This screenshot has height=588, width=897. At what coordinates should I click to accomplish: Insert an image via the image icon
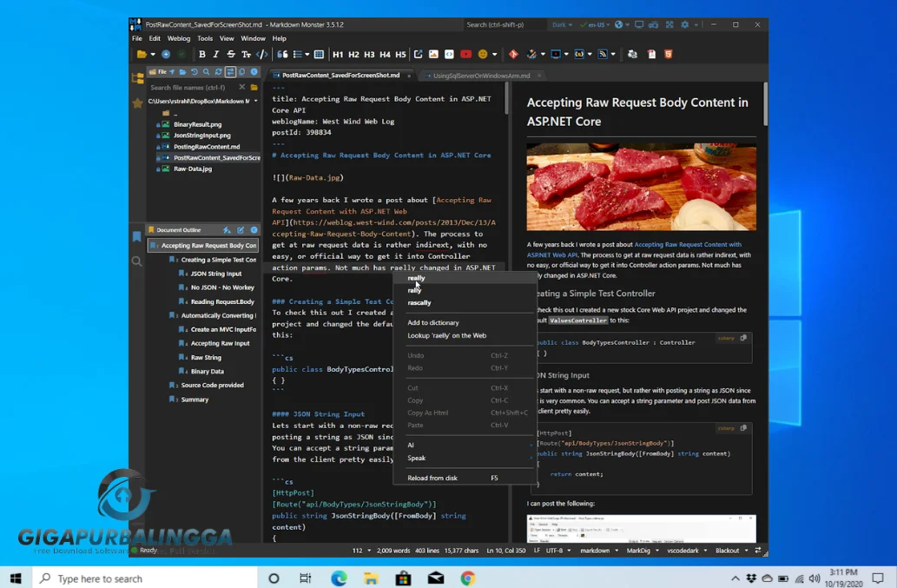(433, 55)
